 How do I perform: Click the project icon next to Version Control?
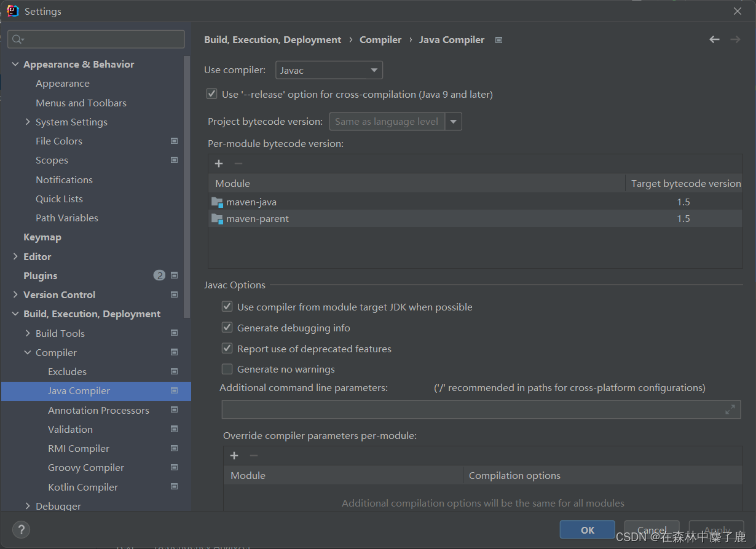pyautogui.click(x=175, y=294)
